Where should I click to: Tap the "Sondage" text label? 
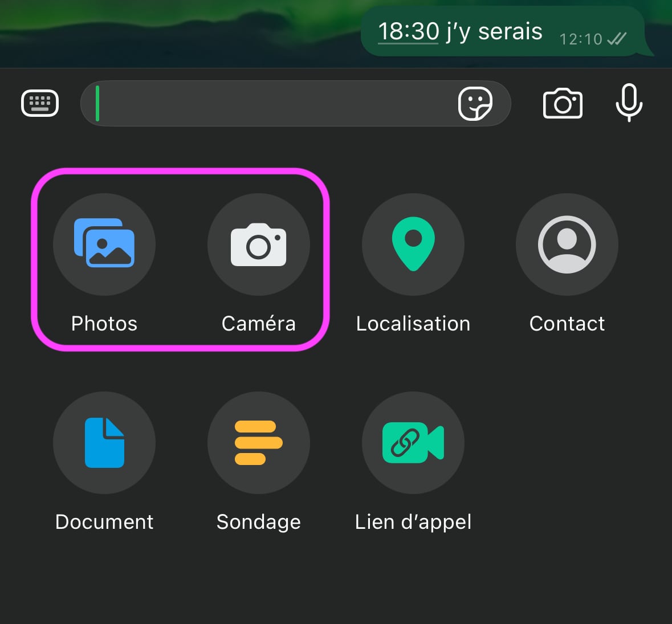[258, 522]
